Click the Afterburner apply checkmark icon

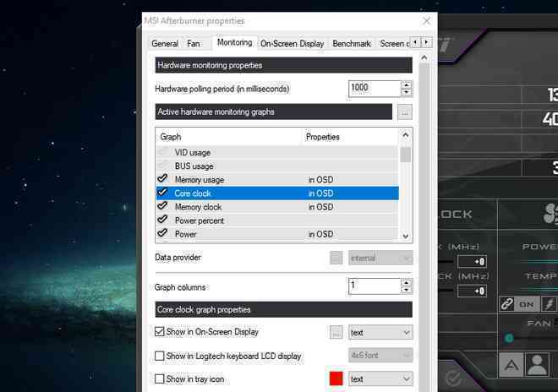point(453,378)
